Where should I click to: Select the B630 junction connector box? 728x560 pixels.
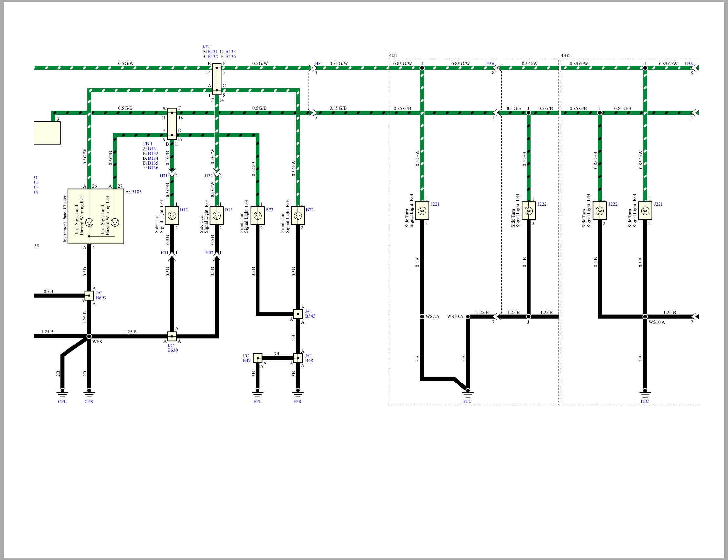click(172, 336)
